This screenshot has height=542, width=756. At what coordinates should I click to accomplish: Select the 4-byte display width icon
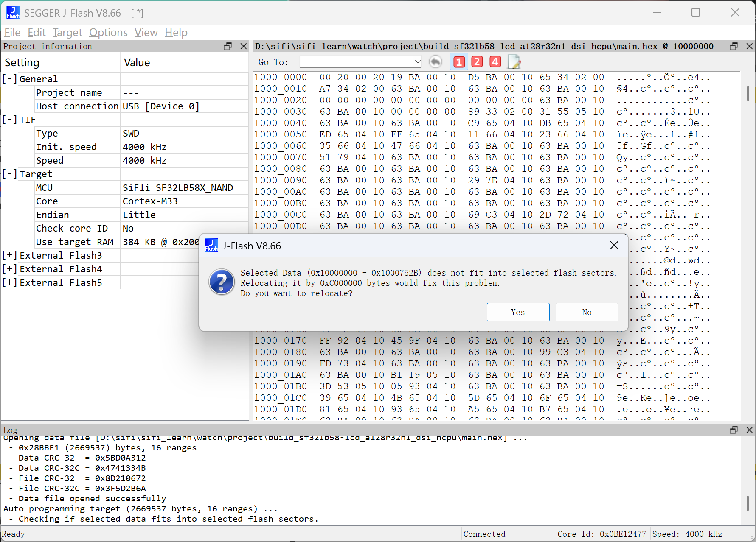495,62
